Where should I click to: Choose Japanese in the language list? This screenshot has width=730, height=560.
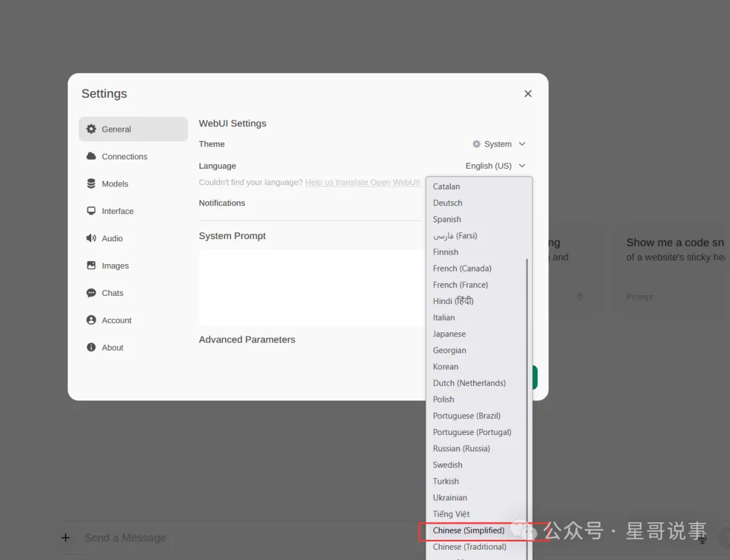click(x=449, y=334)
